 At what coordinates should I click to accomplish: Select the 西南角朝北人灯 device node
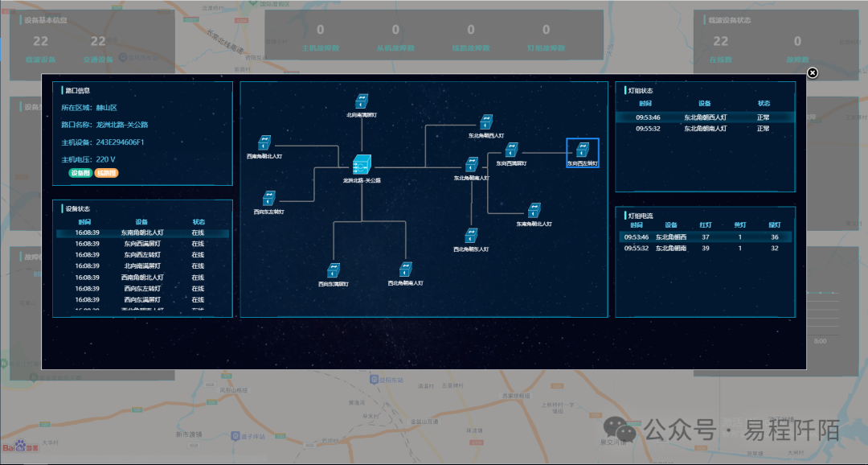point(264,142)
